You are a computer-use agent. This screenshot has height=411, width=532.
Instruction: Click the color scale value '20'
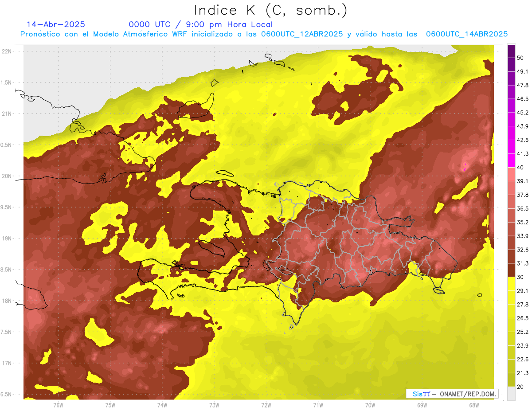[521, 386]
